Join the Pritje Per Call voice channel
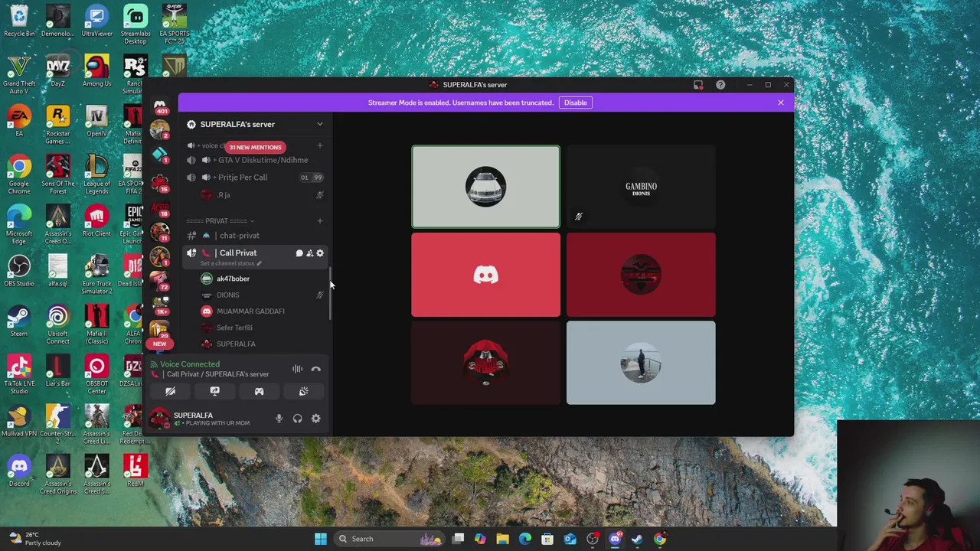 click(254, 177)
